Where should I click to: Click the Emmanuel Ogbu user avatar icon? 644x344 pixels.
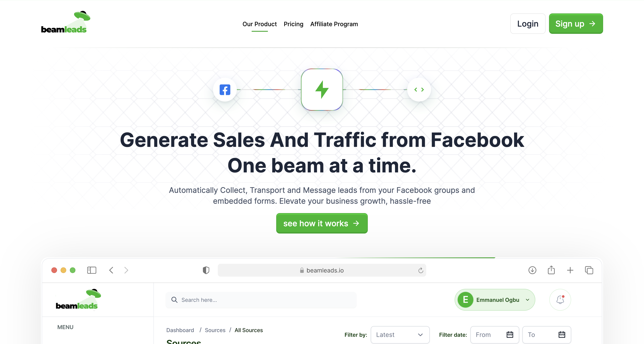466,300
